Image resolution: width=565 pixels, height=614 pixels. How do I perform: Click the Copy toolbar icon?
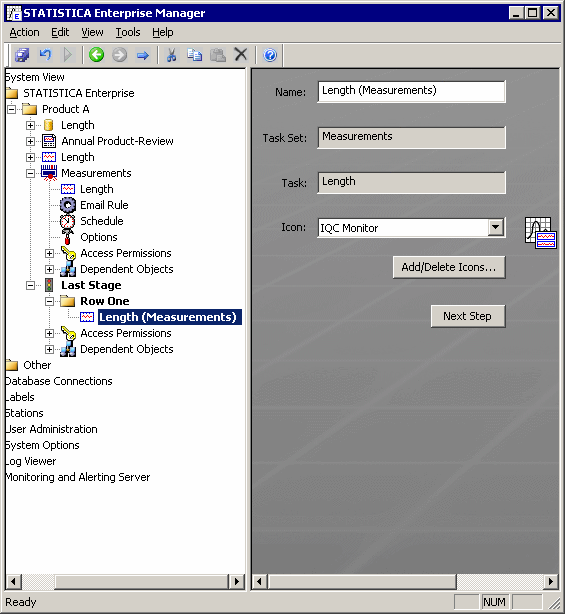[x=194, y=55]
